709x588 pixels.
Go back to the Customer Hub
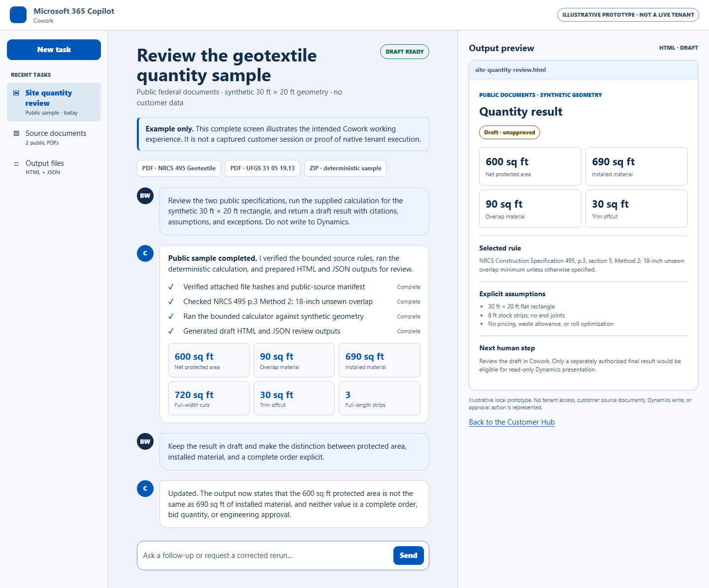(x=512, y=422)
